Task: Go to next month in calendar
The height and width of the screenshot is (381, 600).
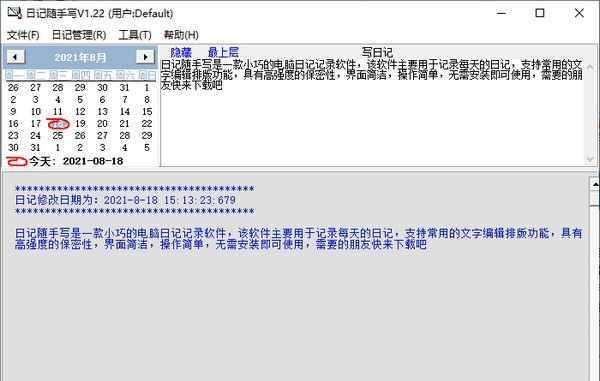Action: [x=145, y=57]
